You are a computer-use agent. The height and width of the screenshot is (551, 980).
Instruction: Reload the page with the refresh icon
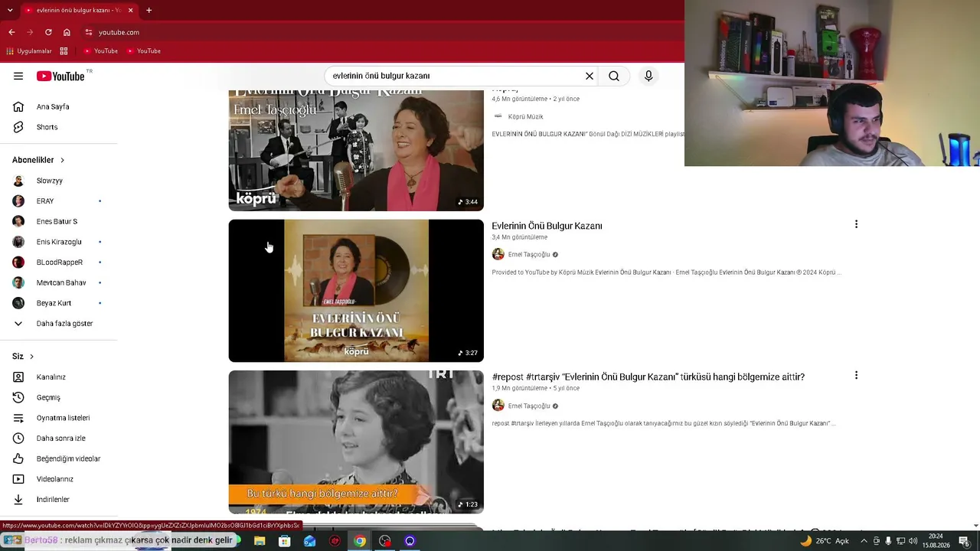coord(48,32)
